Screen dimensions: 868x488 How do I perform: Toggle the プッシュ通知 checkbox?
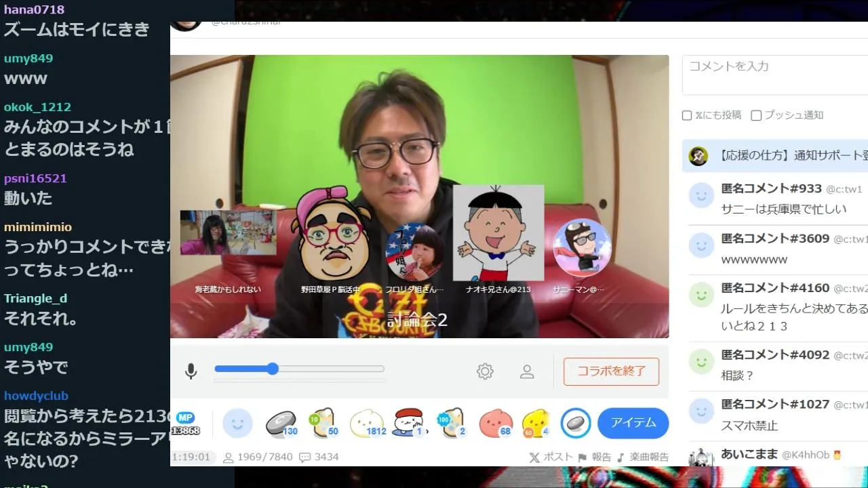(x=756, y=115)
